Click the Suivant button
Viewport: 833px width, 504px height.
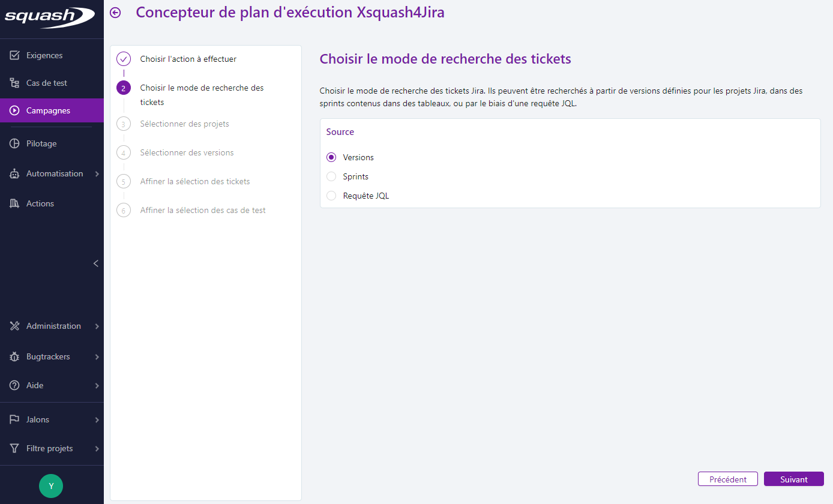tap(793, 479)
